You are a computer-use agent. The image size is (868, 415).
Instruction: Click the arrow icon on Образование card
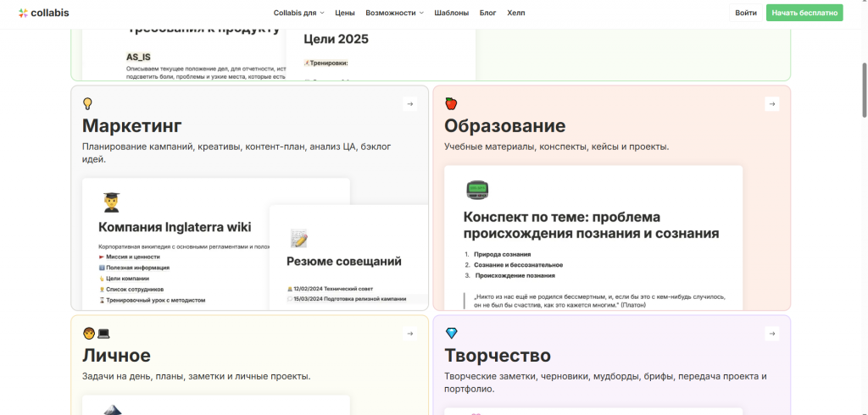(771, 104)
